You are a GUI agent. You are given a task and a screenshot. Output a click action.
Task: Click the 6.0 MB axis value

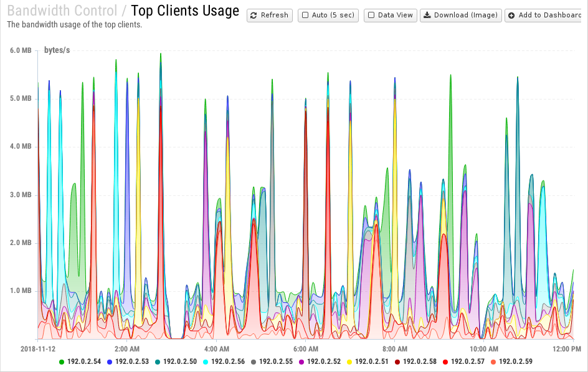click(x=21, y=50)
